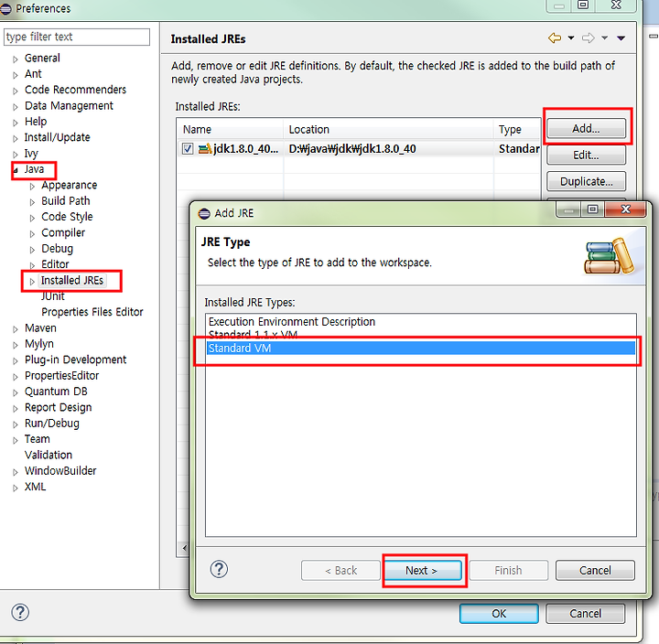Open the forward history dropdown arrow
Image resolution: width=659 pixels, height=644 pixels.
(604, 38)
